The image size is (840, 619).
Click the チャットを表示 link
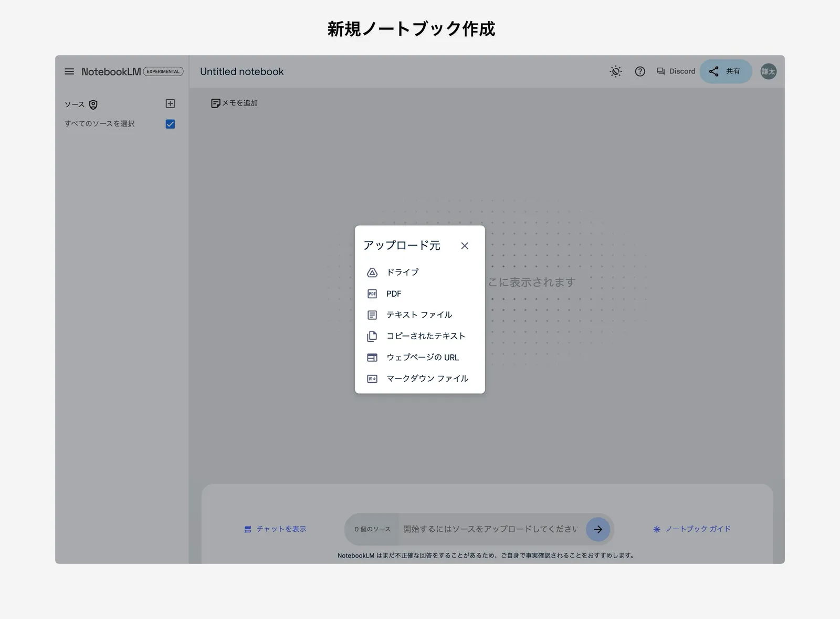pyautogui.click(x=276, y=529)
